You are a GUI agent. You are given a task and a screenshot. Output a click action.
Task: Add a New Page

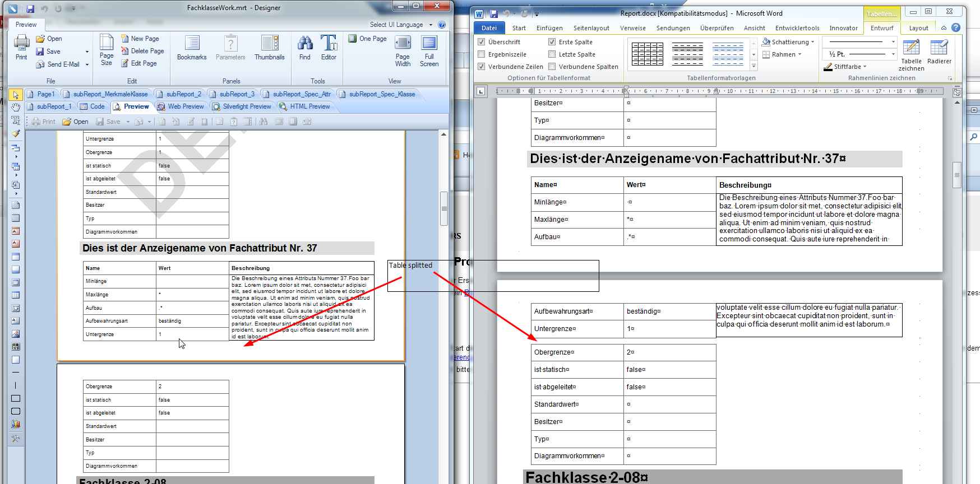point(140,39)
